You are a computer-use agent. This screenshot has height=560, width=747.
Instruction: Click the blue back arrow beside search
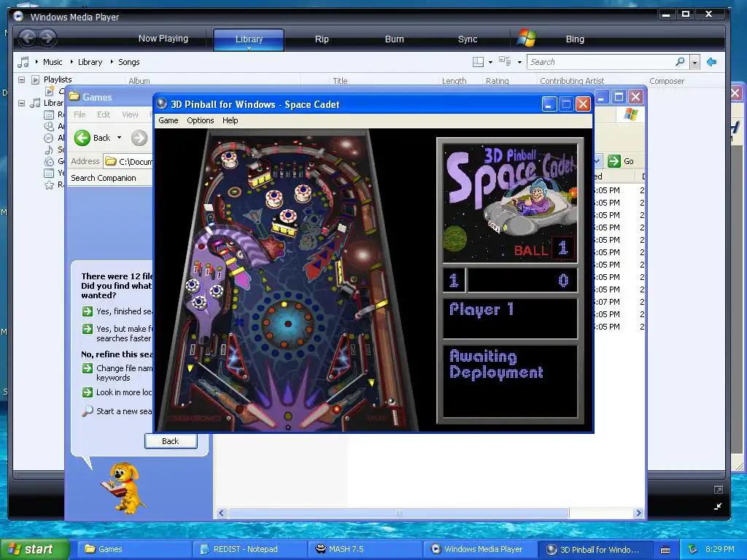[712, 62]
